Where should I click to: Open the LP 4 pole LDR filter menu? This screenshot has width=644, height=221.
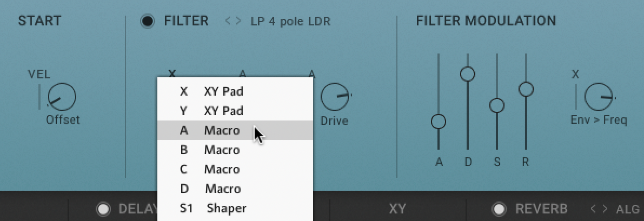(290, 22)
